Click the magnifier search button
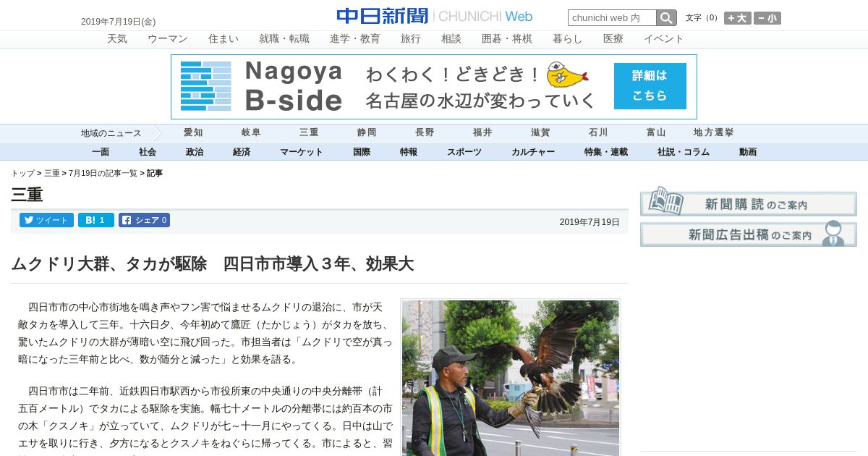Image resolution: width=868 pixels, height=456 pixels. pos(666,18)
